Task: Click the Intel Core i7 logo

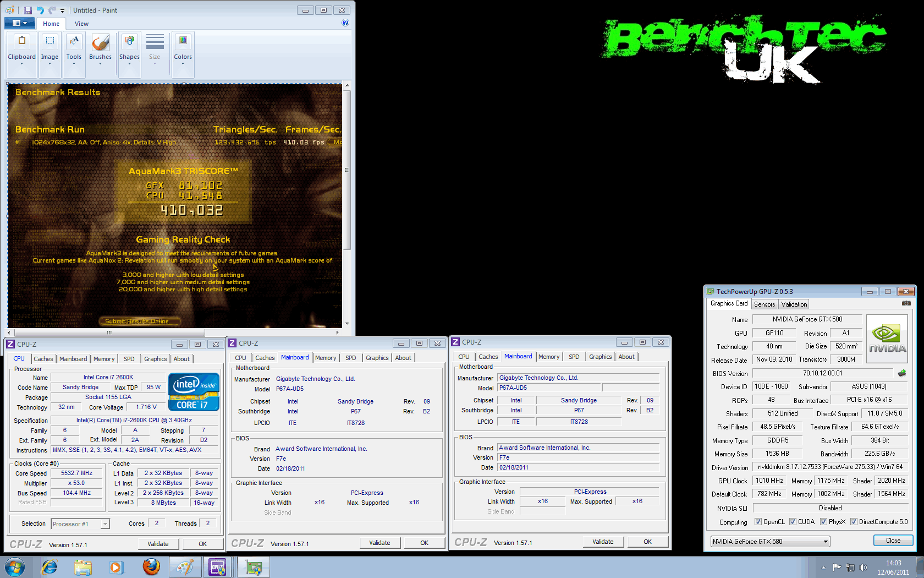Action: coord(194,392)
